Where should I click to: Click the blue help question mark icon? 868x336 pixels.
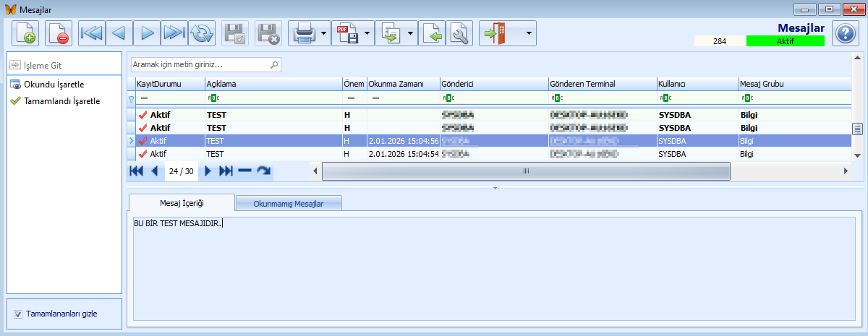pyautogui.click(x=845, y=33)
